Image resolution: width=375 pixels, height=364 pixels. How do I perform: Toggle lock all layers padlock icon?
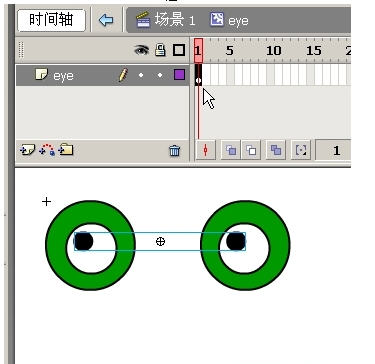coord(160,50)
